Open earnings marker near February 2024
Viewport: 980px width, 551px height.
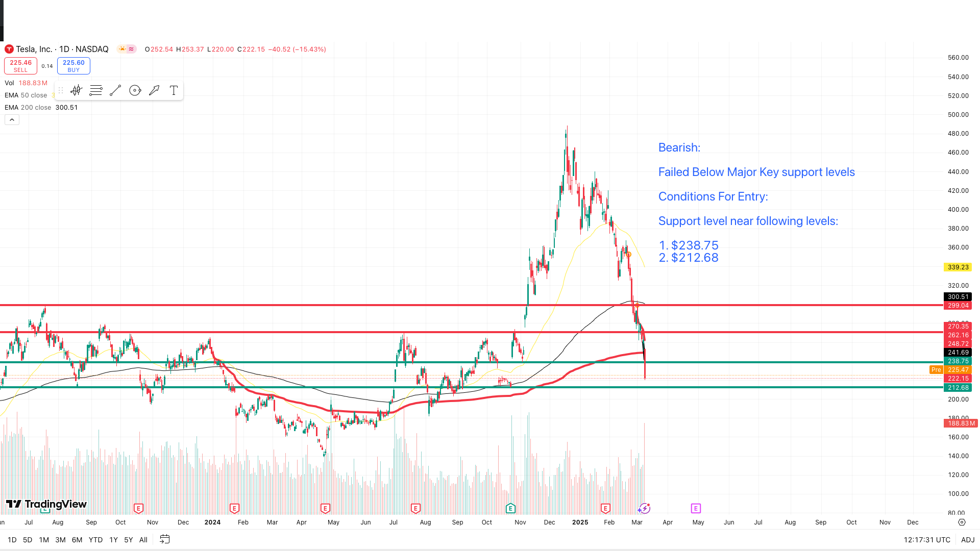(234, 508)
